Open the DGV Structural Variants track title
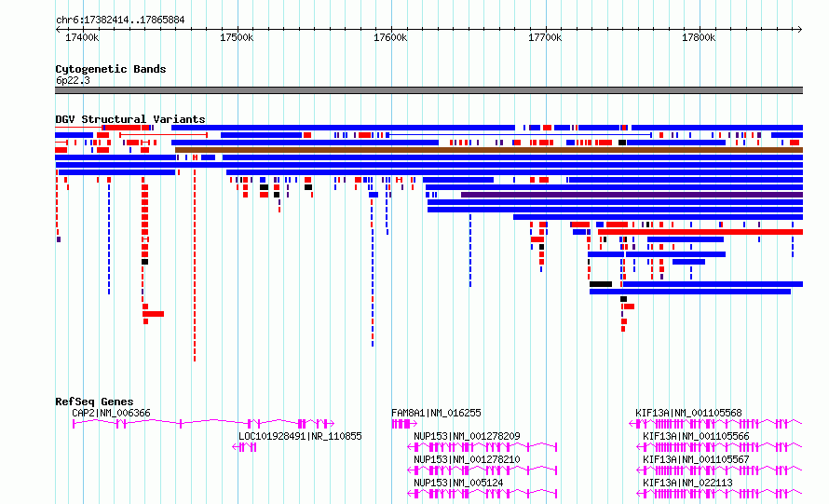 (x=130, y=119)
